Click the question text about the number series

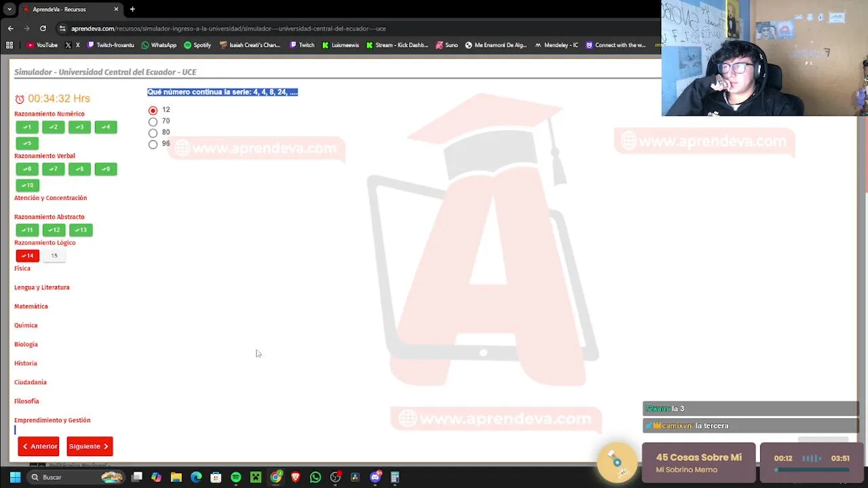(x=222, y=92)
